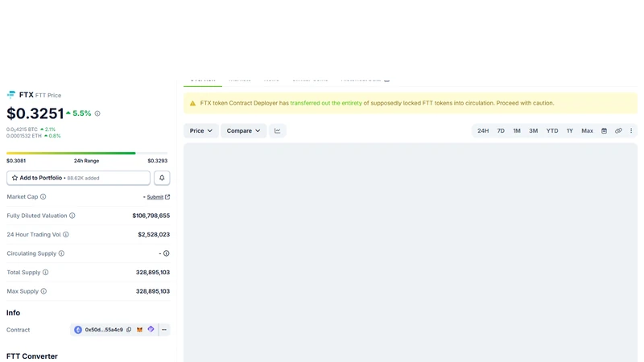This screenshot has height=362, width=644.
Task: Click the purple diamond icon in Contract row
Action: [151, 329]
